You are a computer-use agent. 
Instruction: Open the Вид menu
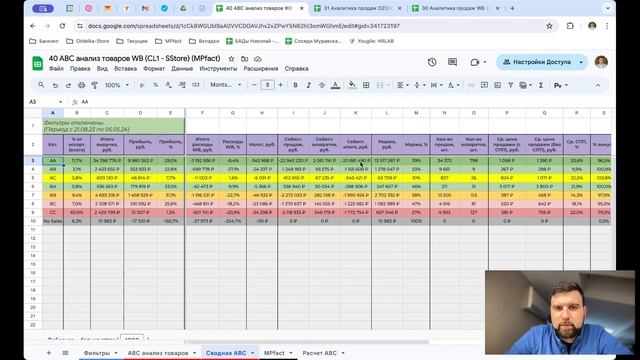pyautogui.click(x=102, y=69)
